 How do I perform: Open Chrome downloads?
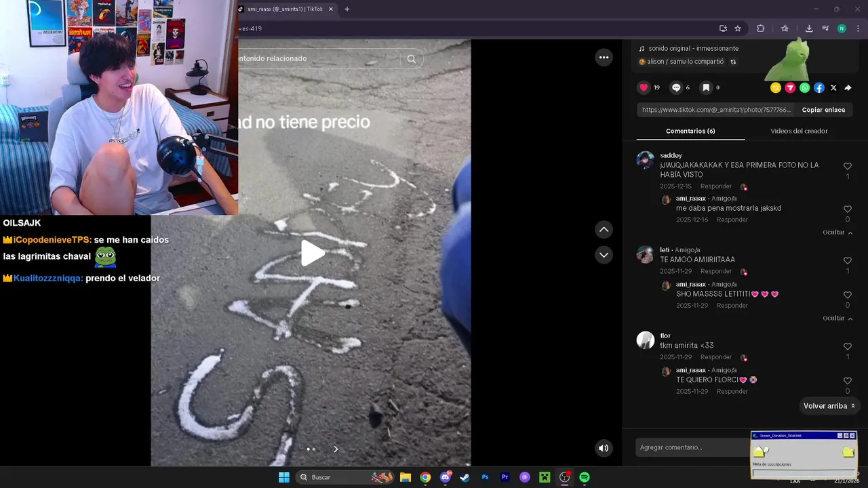[809, 28]
